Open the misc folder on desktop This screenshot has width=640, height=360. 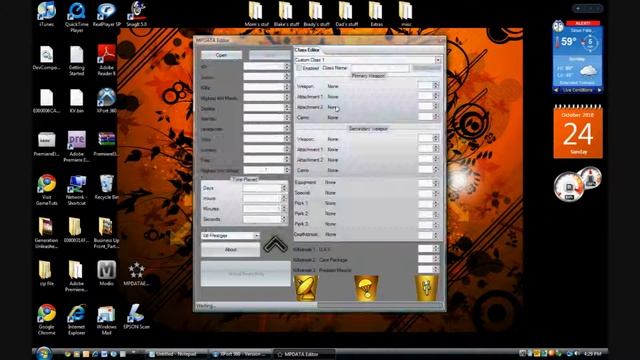click(x=406, y=14)
